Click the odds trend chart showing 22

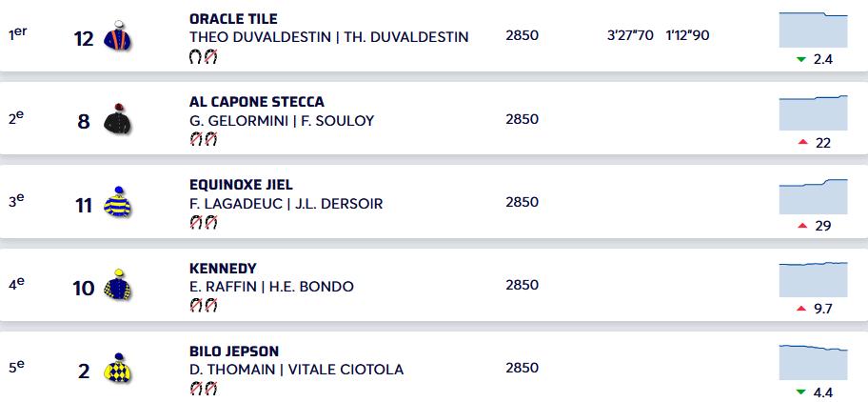[x=813, y=113]
